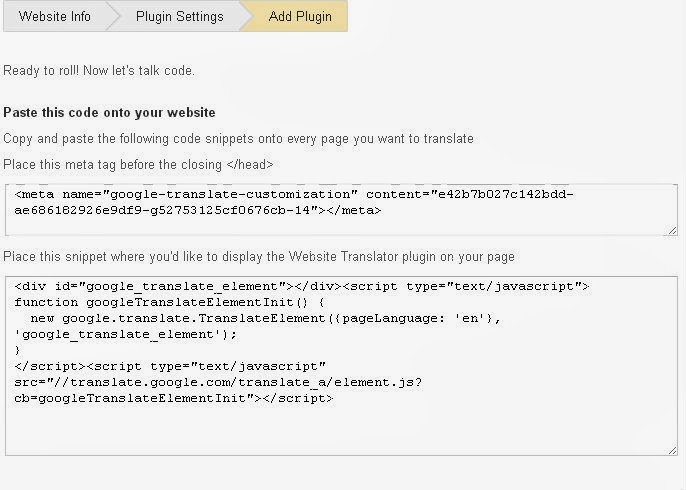Grab the script snippet box resize handle
Screen dimensions: 686x490
672,450
